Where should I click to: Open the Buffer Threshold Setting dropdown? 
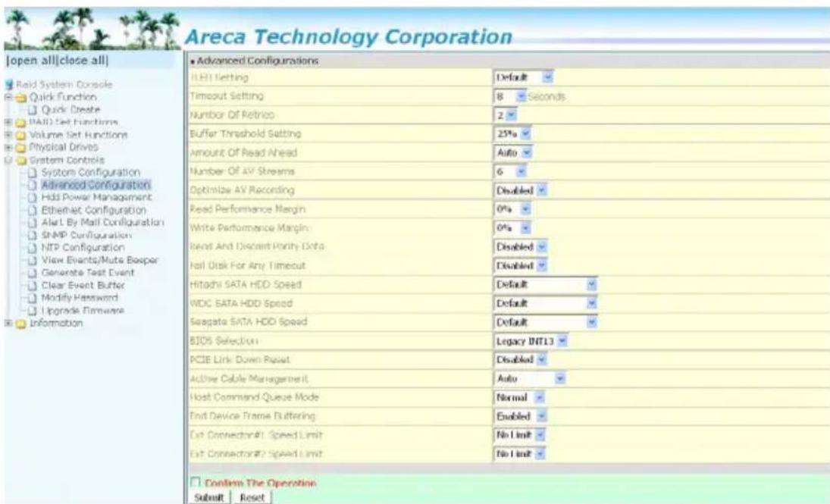pos(512,134)
